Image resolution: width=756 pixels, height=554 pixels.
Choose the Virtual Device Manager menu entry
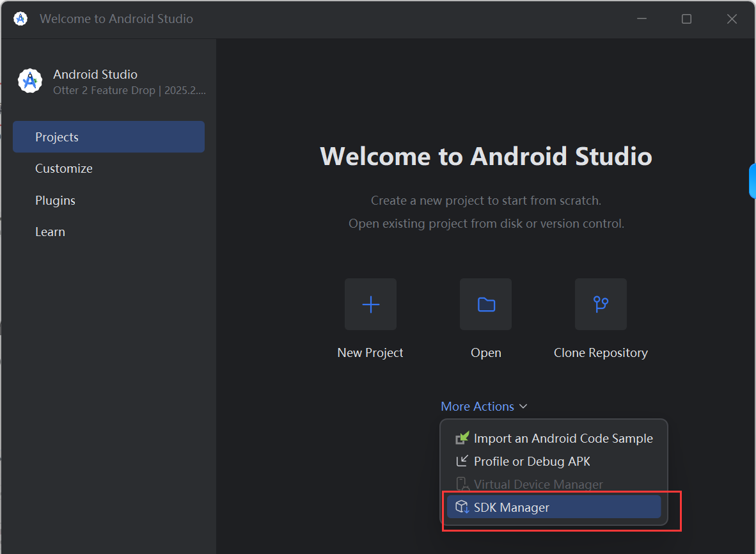point(538,484)
